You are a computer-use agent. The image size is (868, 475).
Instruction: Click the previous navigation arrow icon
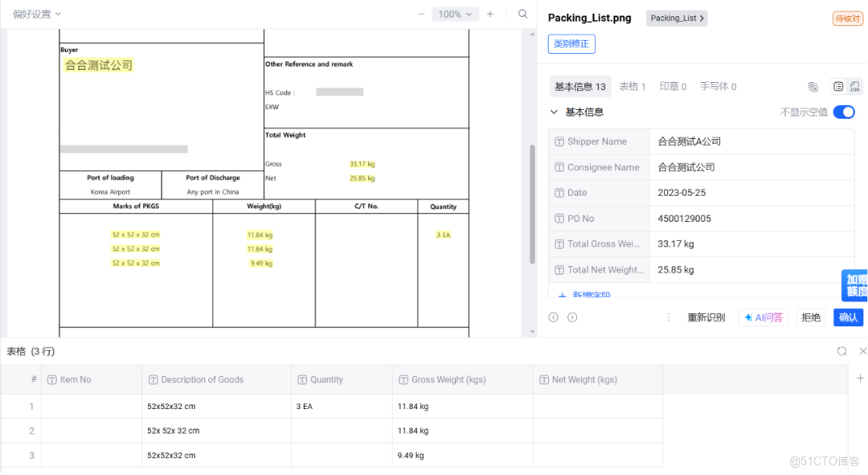pyautogui.click(x=552, y=317)
